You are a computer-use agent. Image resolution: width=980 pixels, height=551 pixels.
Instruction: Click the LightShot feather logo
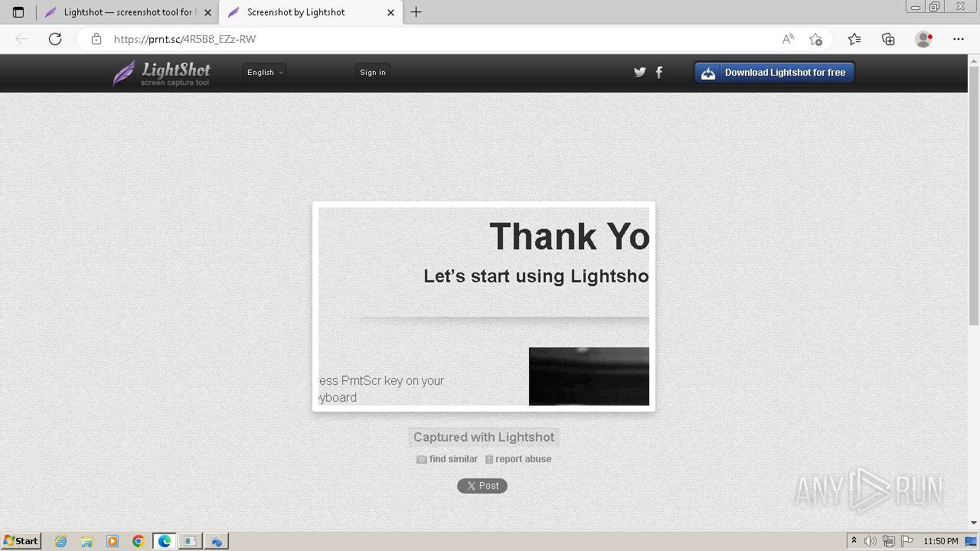click(162, 73)
